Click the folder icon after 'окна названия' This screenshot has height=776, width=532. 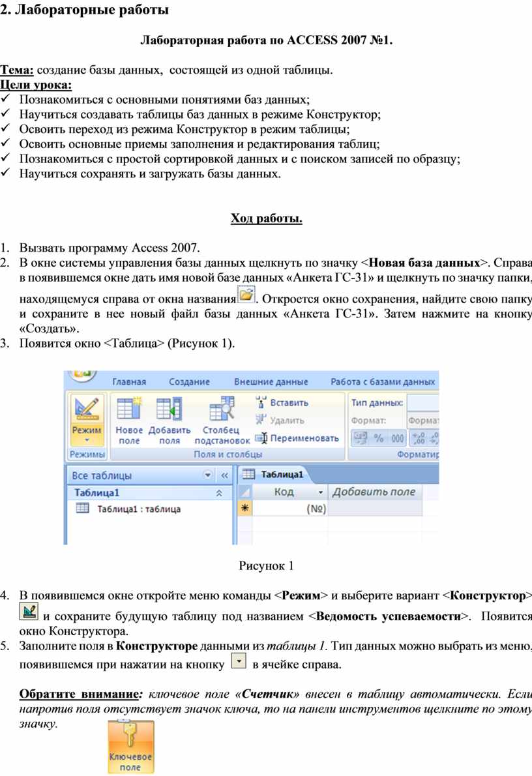[x=246, y=295]
